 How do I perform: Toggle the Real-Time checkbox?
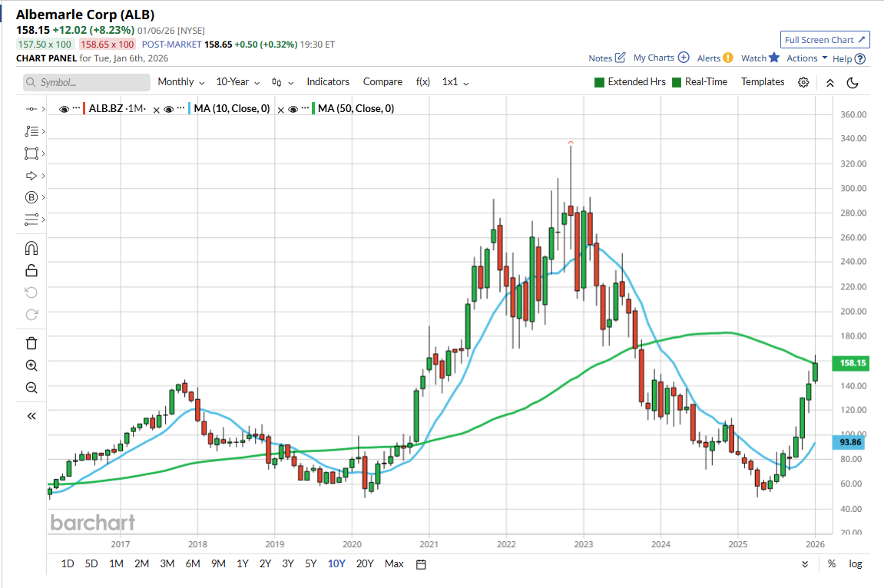coord(677,82)
